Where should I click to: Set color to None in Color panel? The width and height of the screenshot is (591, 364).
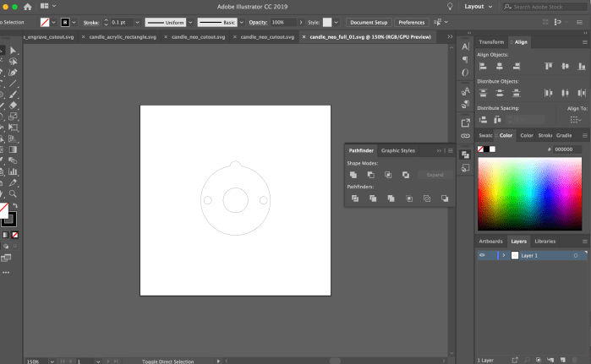(481, 149)
